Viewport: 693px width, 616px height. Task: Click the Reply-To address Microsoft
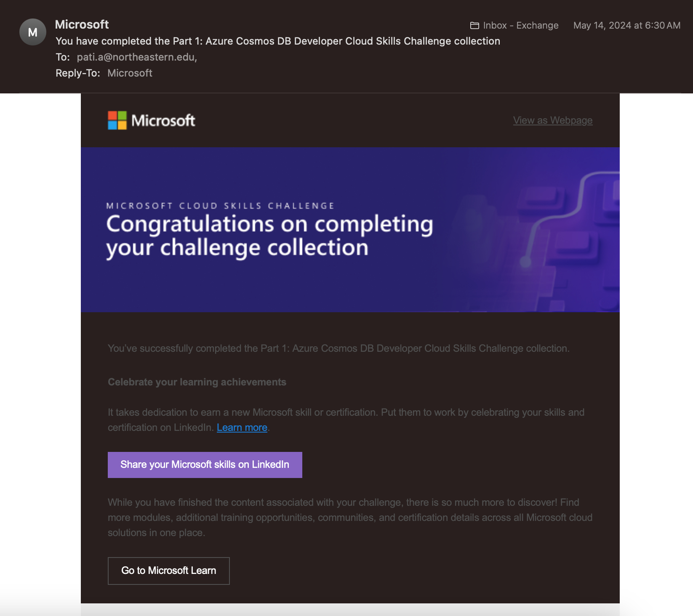pos(130,73)
